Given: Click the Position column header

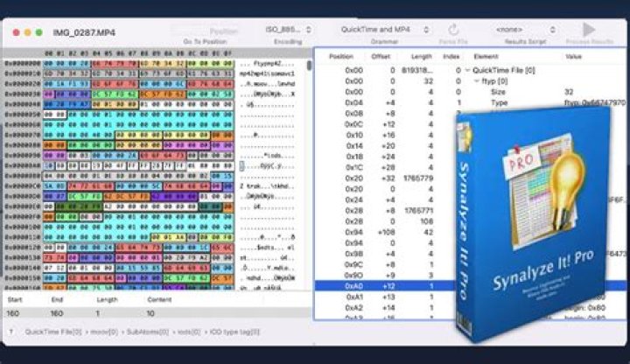Looking at the screenshot, I should (x=340, y=57).
